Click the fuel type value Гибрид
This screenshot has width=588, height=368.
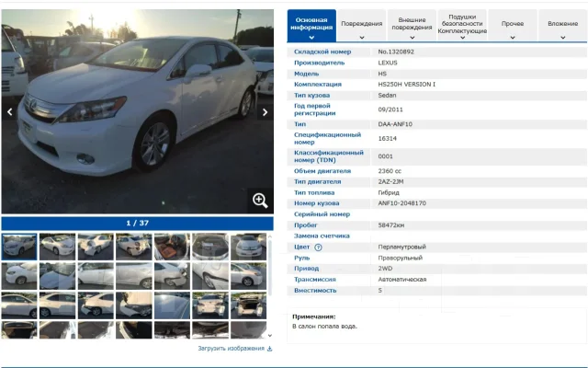pos(389,192)
